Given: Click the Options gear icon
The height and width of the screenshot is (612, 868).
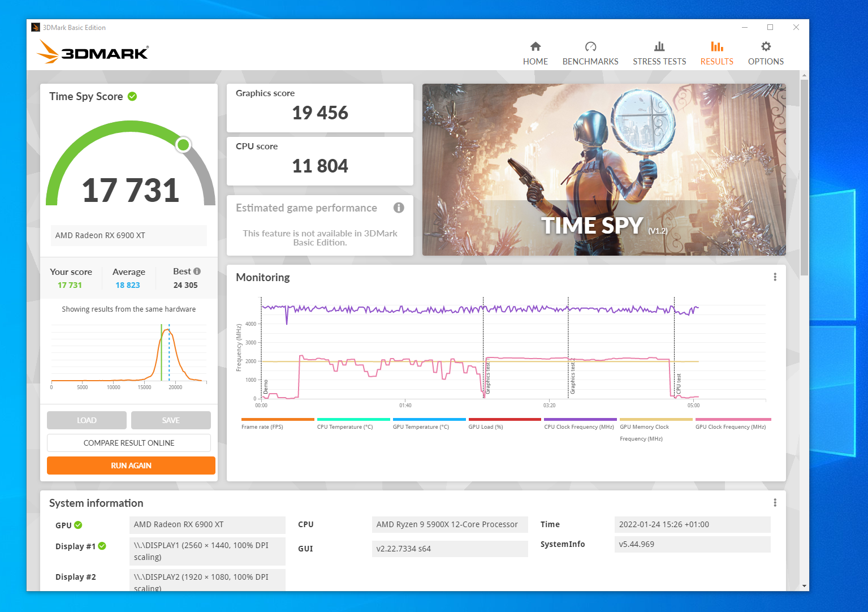Looking at the screenshot, I should coord(766,46).
